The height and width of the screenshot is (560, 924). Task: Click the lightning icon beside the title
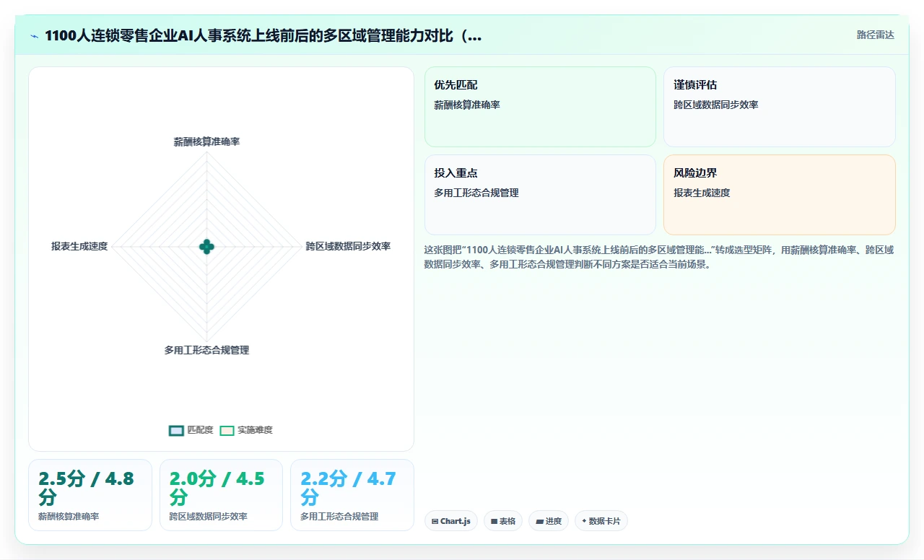pyautogui.click(x=34, y=36)
